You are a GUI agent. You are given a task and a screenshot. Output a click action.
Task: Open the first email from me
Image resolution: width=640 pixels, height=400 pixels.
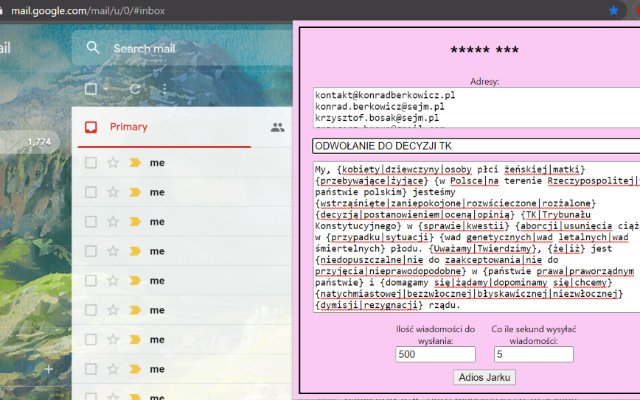pyautogui.click(x=184, y=163)
